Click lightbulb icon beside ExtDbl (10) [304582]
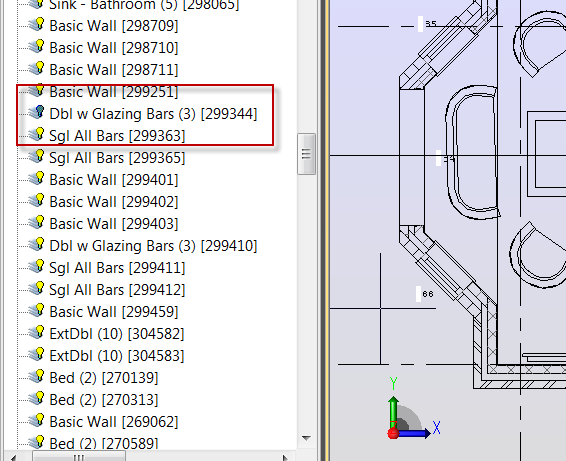Screen dimensions: 566x461 click(37, 332)
